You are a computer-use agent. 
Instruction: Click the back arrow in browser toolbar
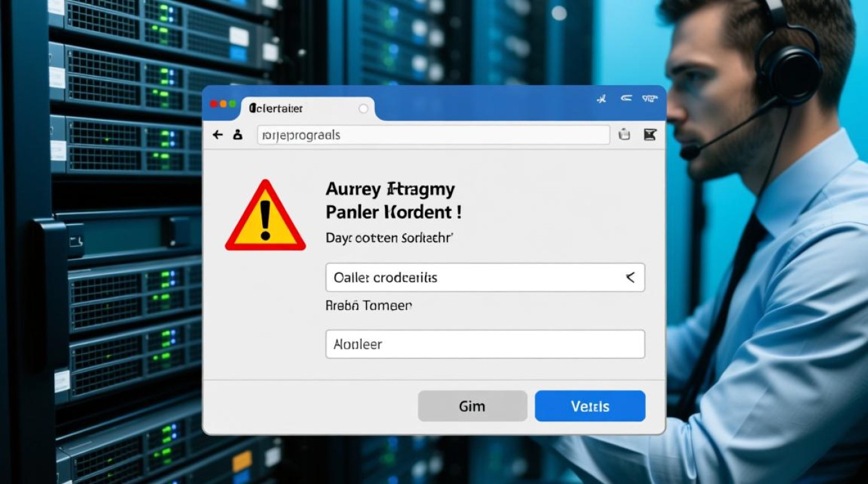218,135
